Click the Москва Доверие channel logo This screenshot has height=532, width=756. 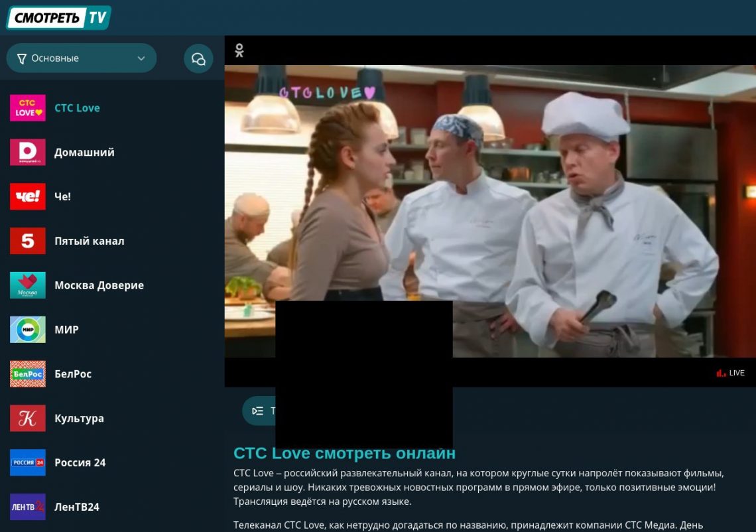(x=28, y=285)
